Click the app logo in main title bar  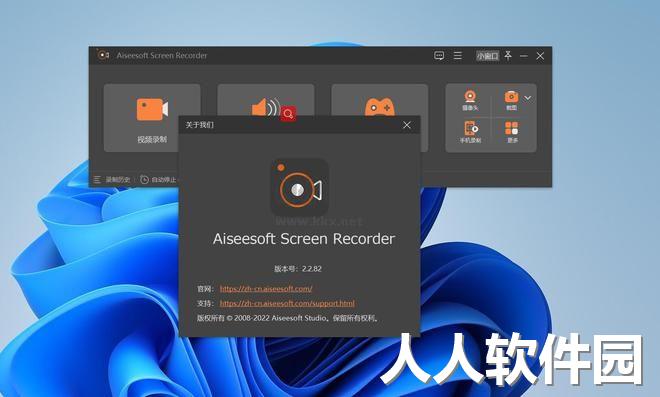point(103,55)
